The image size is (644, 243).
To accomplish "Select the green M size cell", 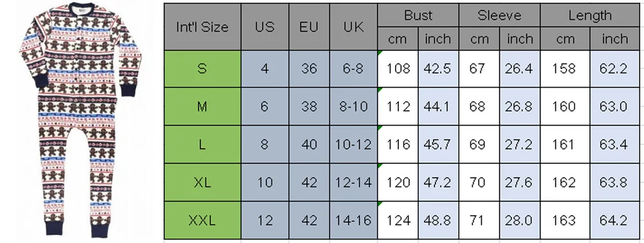I will pyautogui.click(x=203, y=106).
